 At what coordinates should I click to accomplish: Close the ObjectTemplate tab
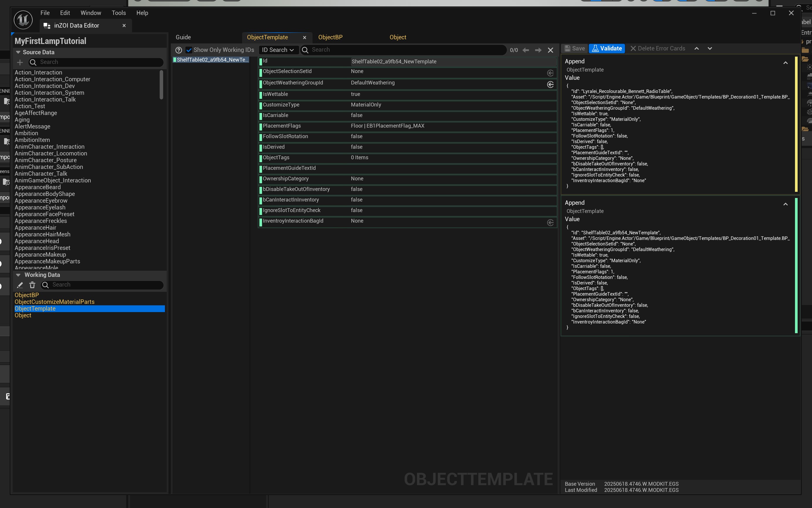point(304,38)
